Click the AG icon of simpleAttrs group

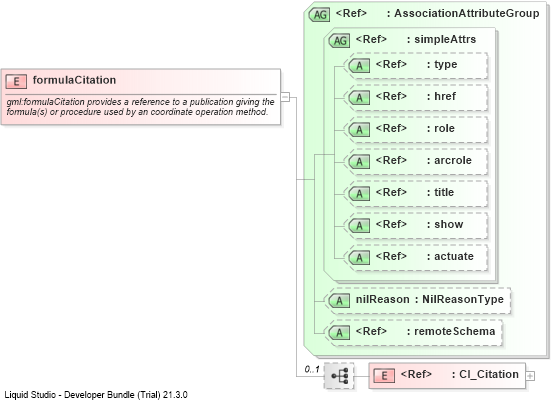click(x=339, y=41)
